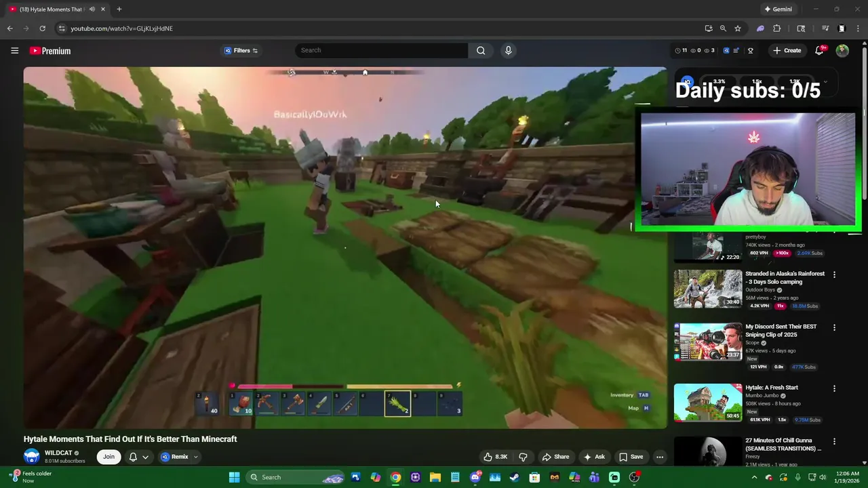The width and height of the screenshot is (868, 488).
Task: Click the zoom magnifier in the address bar
Action: tap(723, 28)
